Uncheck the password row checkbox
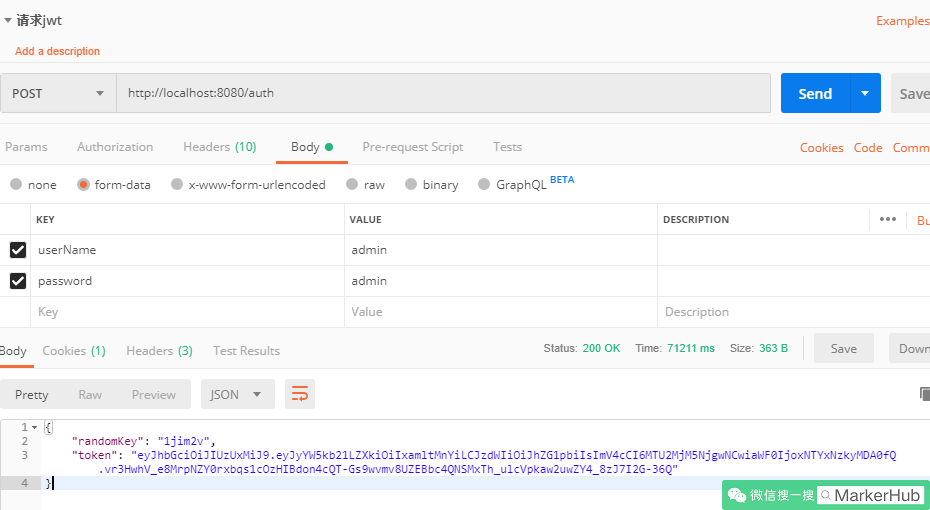 (18, 280)
